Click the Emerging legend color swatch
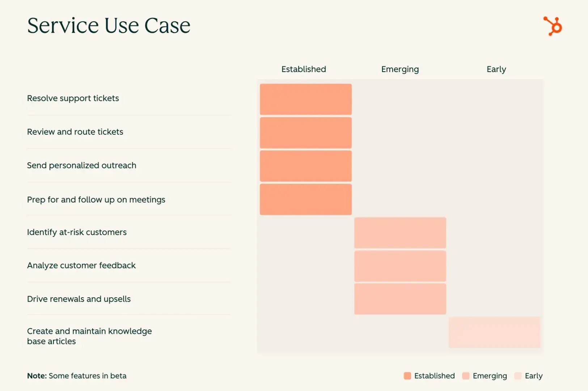Image resolution: width=588 pixels, height=391 pixels. (x=466, y=376)
